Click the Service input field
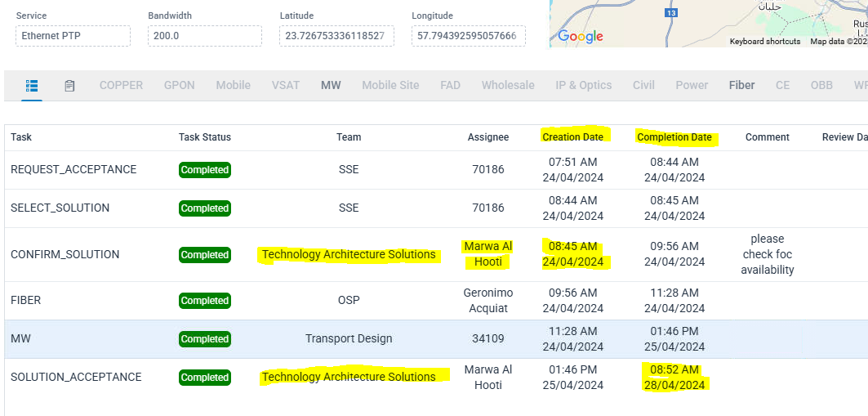868x416 pixels. [x=73, y=36]
